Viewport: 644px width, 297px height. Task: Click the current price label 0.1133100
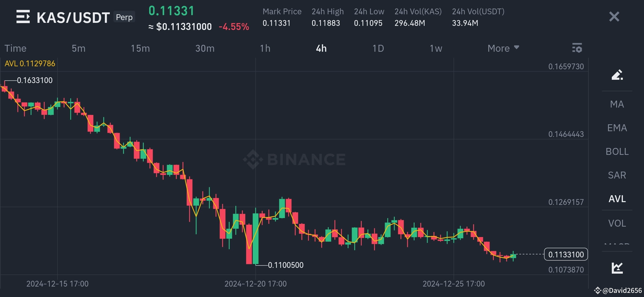click(566, 254)
